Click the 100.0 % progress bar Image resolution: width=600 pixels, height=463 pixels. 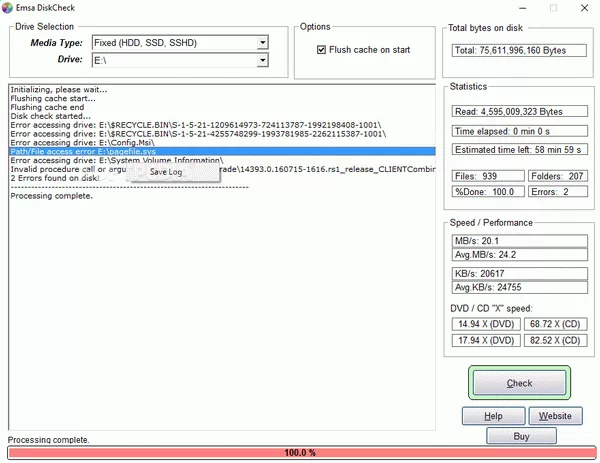click(302, 453)
